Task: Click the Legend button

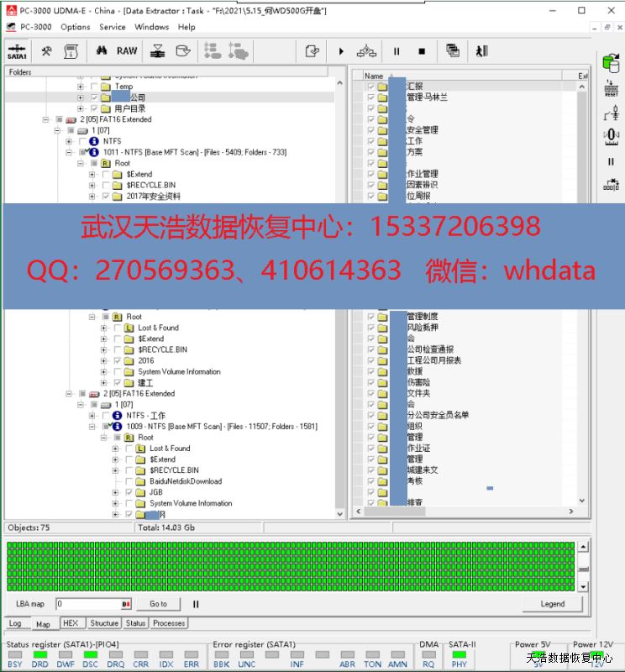Action: 552,604
